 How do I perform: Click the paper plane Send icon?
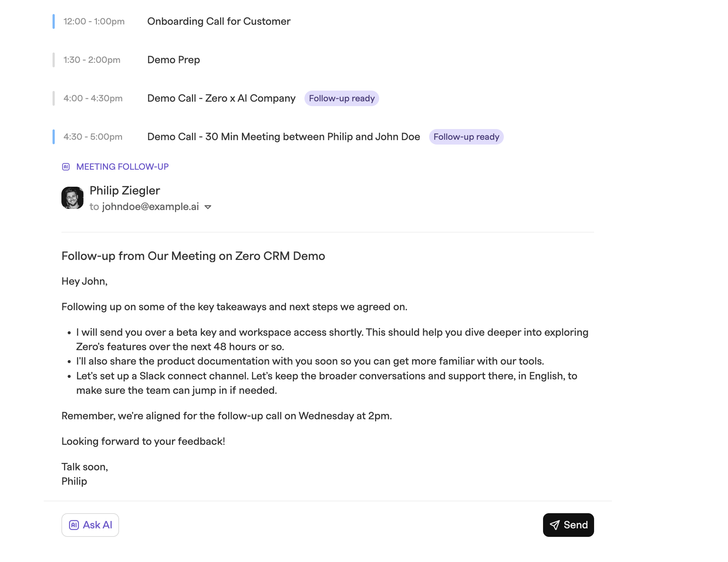pyautogui.click(x=555, y=525)
